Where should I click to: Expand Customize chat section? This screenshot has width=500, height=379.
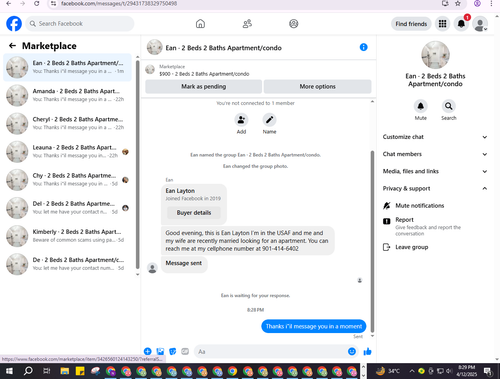(x=435, y=137)
